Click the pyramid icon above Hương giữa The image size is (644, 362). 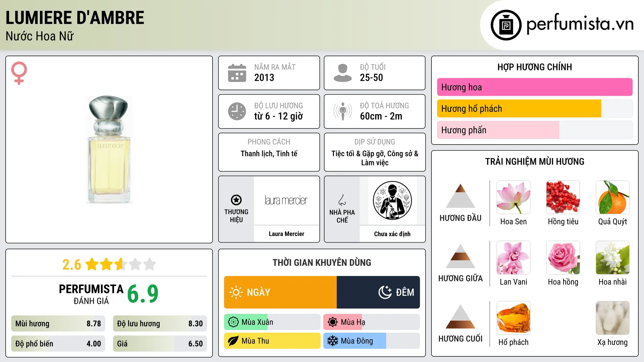pyautogui.click(x=461, y=256)
